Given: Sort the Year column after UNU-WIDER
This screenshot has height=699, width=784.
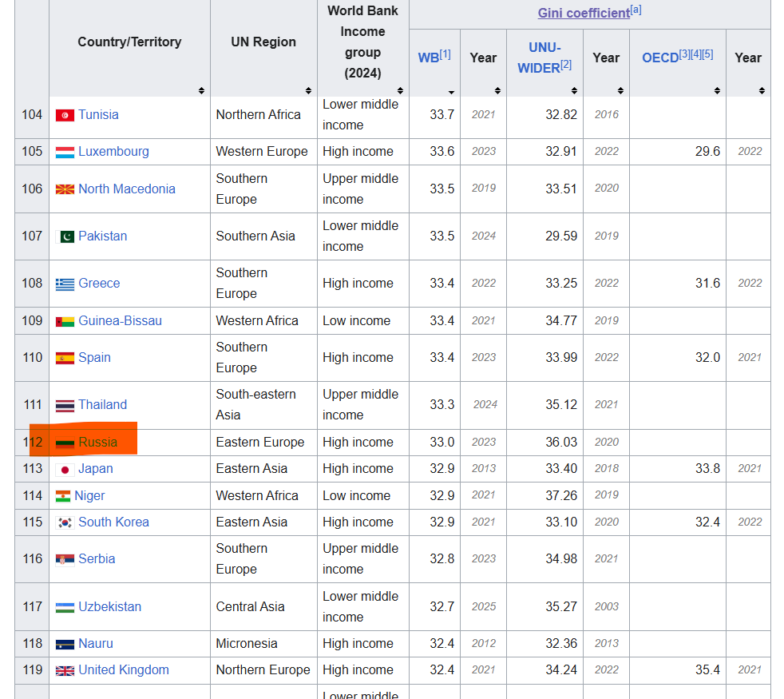Looking at the screenshot, I should (x=620, y=90).
